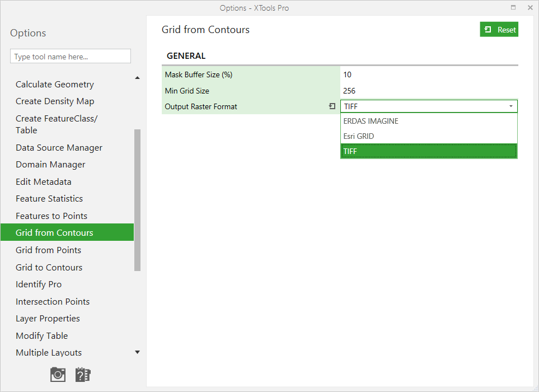Open Edit Metadata options
This screenshot has width=539, height=392.
[43, 181]
